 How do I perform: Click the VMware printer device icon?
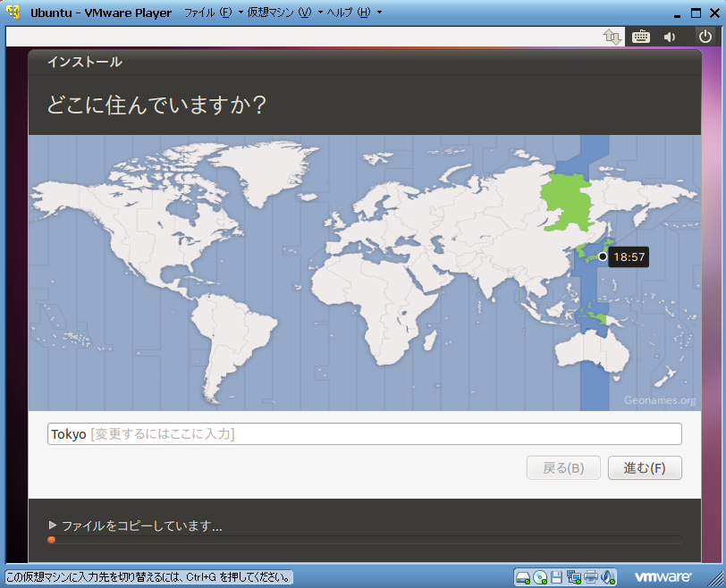point(591,577)
